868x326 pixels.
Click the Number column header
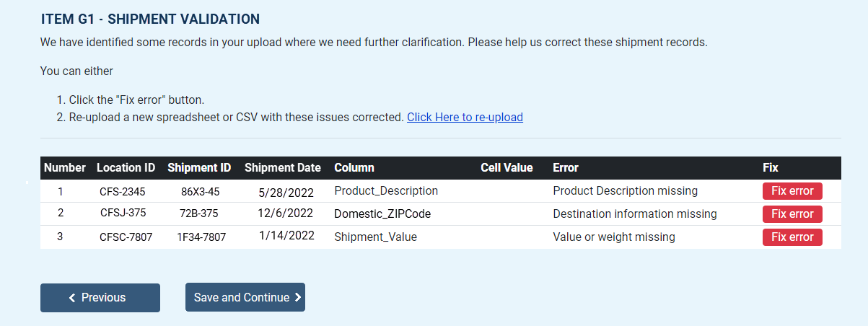coord(65,168)
